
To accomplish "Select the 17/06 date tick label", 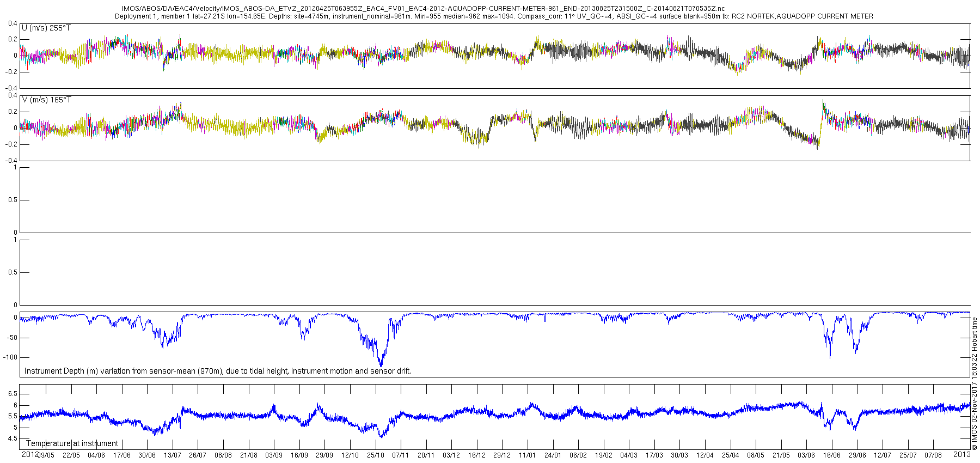I will click(122, 455).
